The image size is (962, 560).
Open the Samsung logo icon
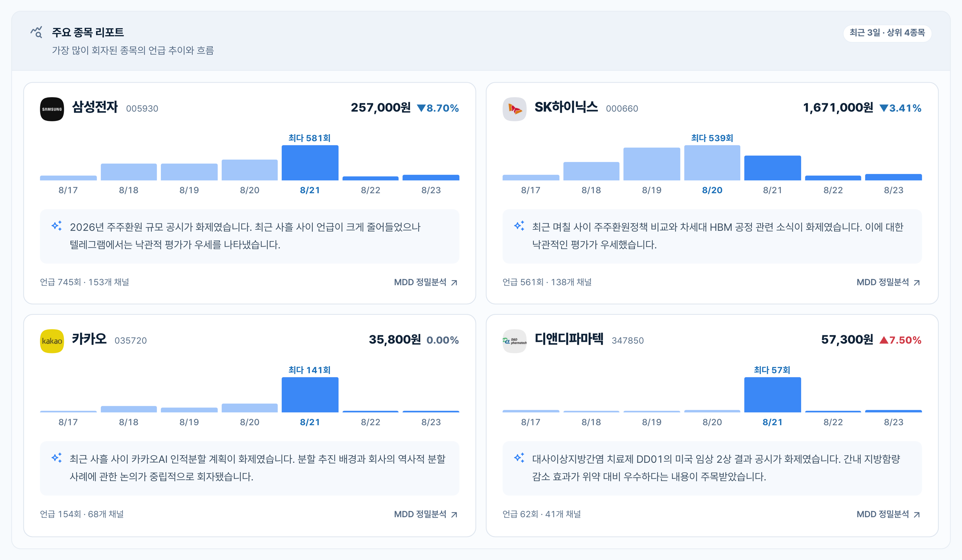click(52, 109)
